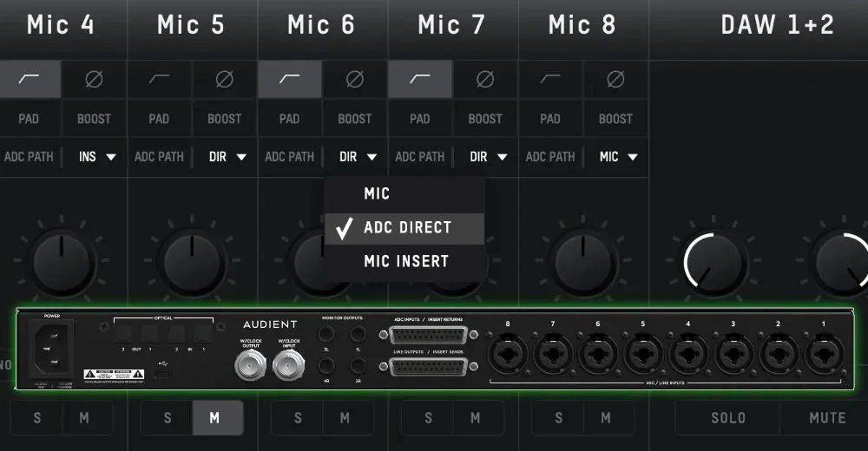Toggle the Mic 6 BOOST
Screen dimensions: 868x451
coord(355,119)
